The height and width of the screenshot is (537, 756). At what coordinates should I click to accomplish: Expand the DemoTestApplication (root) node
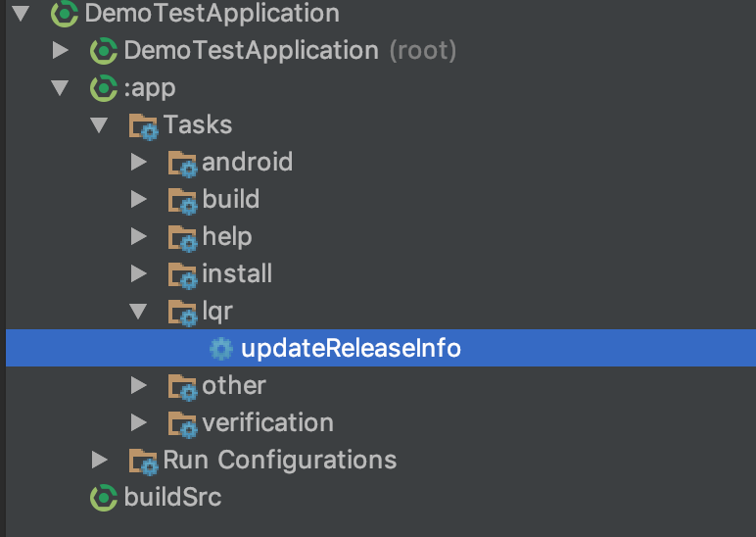click(61, 50)
